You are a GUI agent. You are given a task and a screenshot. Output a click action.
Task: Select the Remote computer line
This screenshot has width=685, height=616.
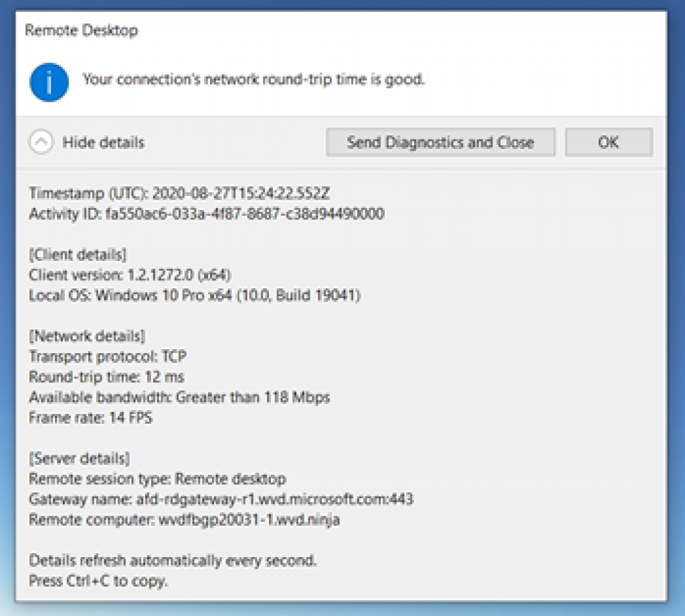coord(185,520)
